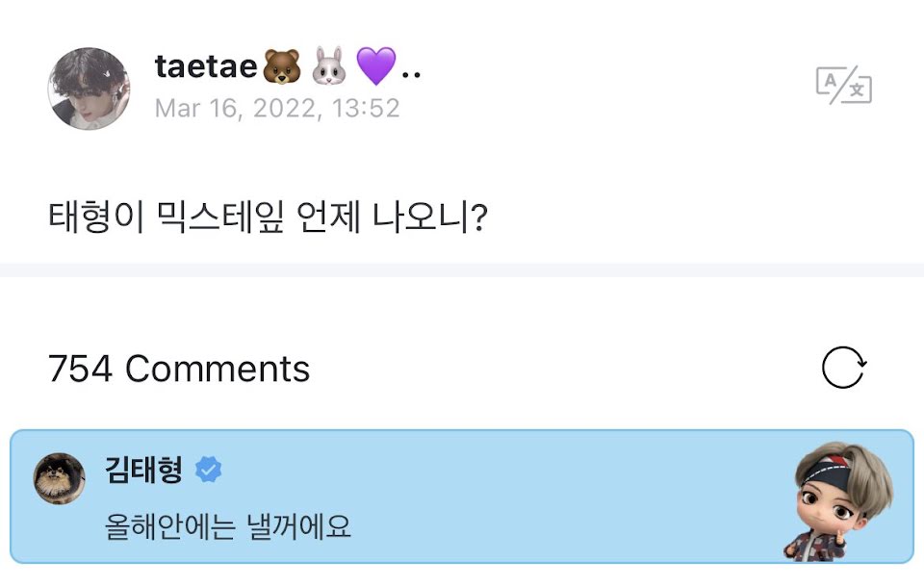Screen dimensions: 924x587
Task: Click the purple heart emoji
Action: [x=375, y=67]
